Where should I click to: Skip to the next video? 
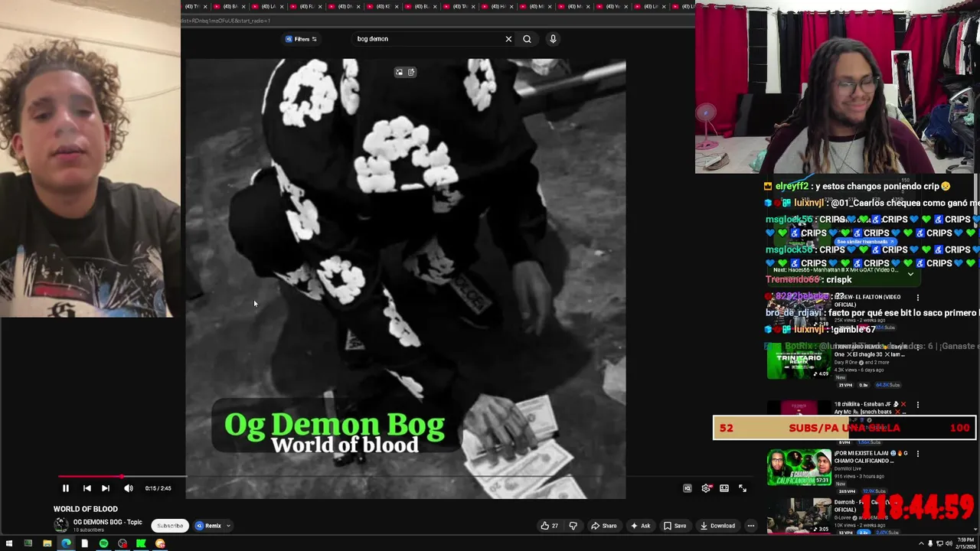click(x=106, y=488)
